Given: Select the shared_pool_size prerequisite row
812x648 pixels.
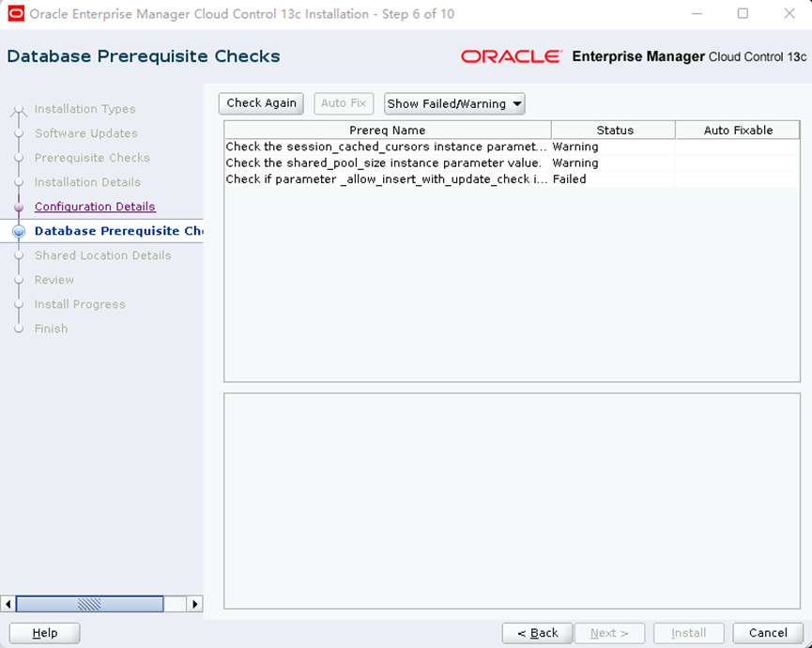Looking at the screenshot, I should pyautogui.click(x=513, y=162).
